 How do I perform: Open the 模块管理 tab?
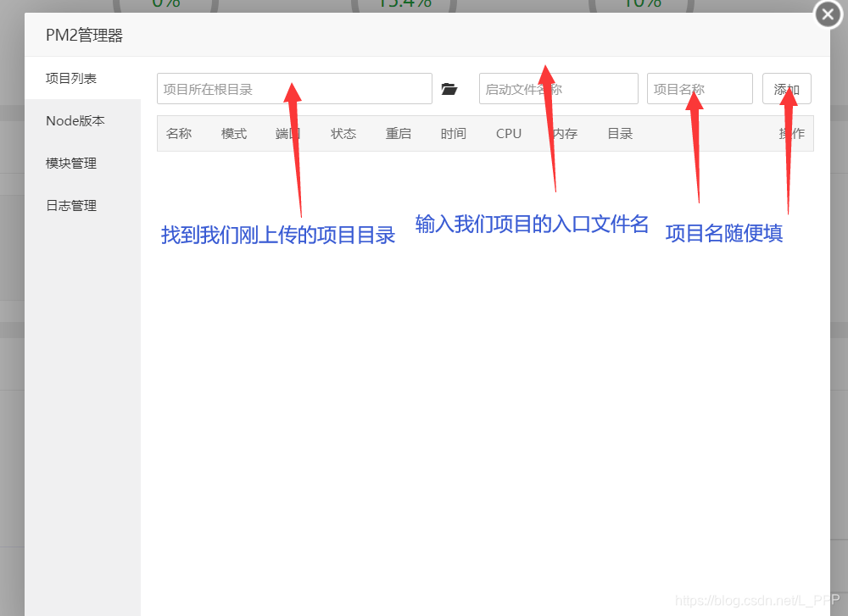82,164
